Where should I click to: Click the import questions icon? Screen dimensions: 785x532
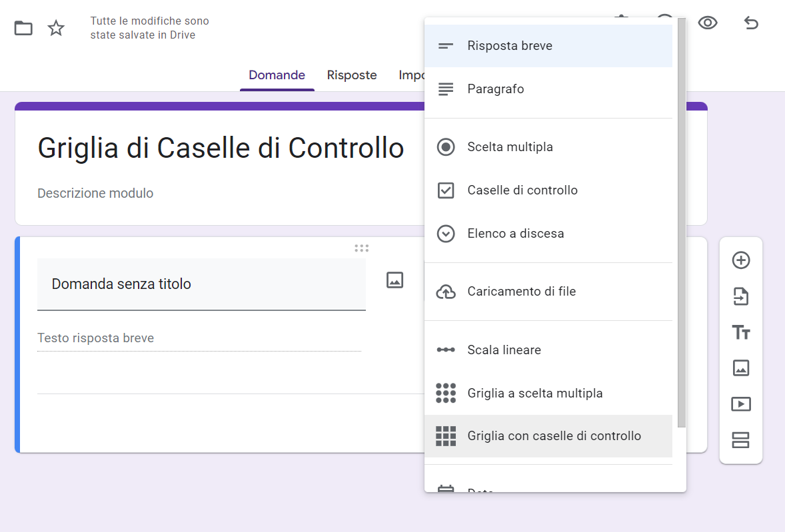tap(741, 296)
